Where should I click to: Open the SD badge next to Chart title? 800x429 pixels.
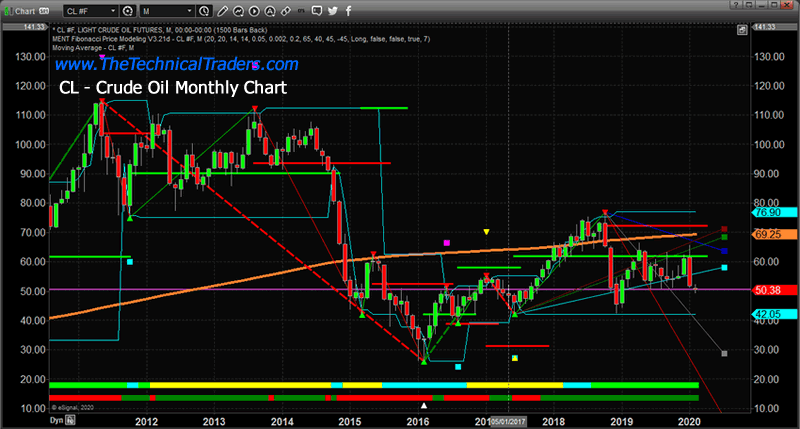[x=44, y=11]
